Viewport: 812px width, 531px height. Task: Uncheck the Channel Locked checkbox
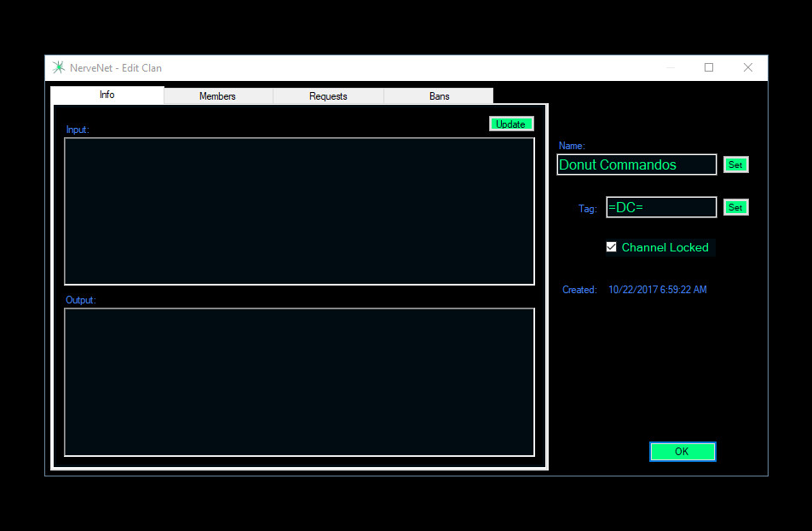(x=611, y=247)
